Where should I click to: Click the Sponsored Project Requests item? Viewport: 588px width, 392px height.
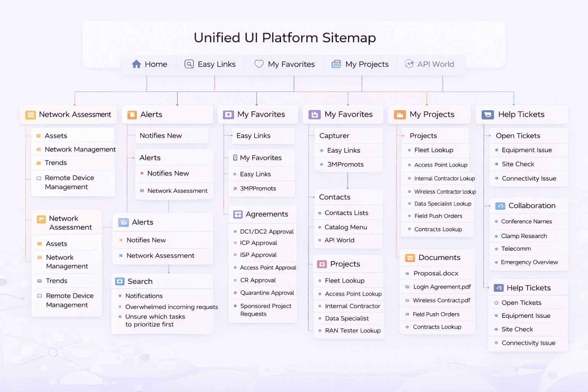point(266,310)
